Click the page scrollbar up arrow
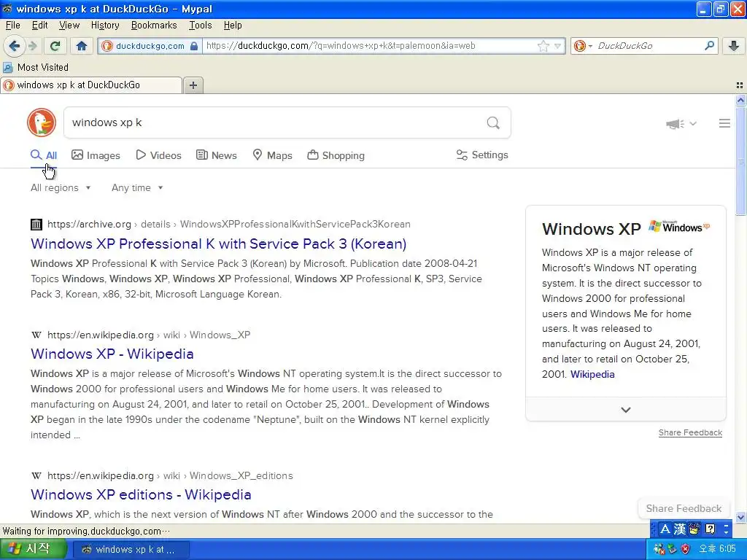 click(740, 100)
